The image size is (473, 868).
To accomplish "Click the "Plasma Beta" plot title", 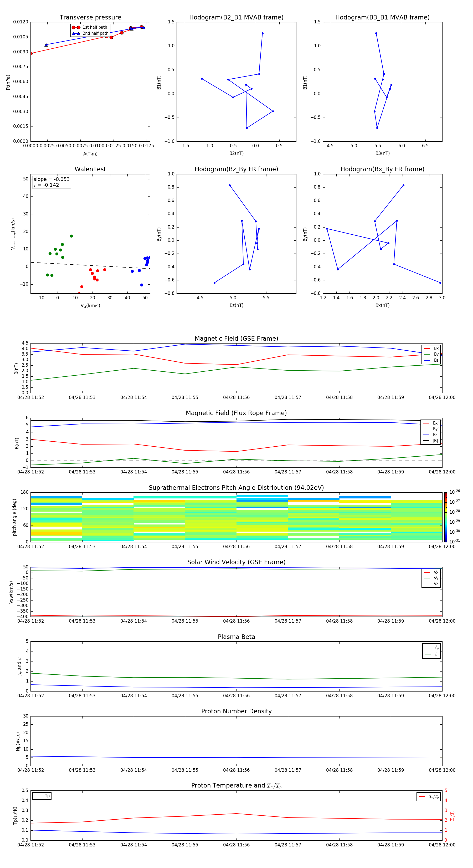I will tap(236, 637).
